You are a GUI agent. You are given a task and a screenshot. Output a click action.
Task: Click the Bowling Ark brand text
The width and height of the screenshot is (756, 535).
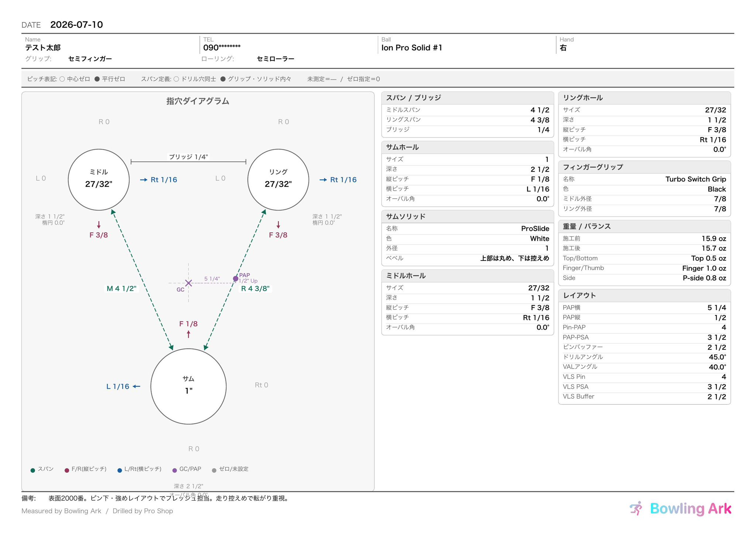tap(690, 509)
